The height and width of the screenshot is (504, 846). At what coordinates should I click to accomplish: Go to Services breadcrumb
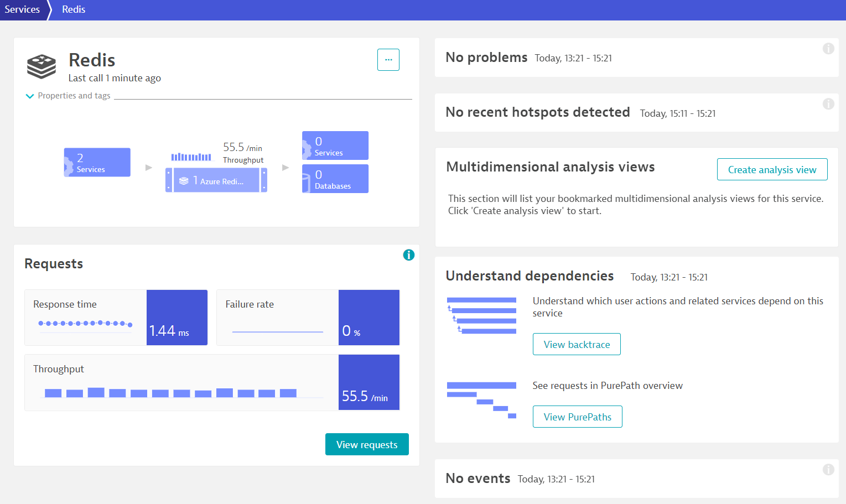(x=22, y=9)
